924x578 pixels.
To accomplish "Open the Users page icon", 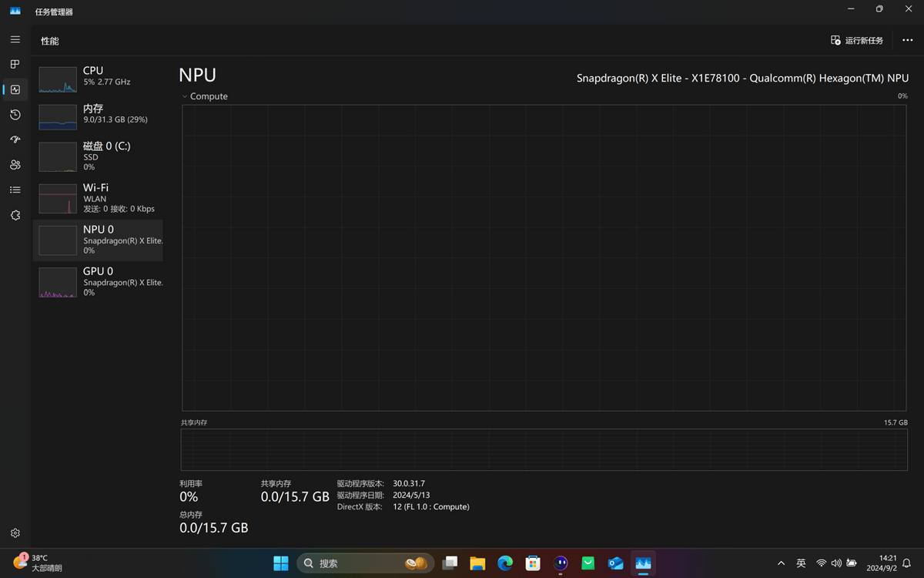I will [x=15, y=165].
